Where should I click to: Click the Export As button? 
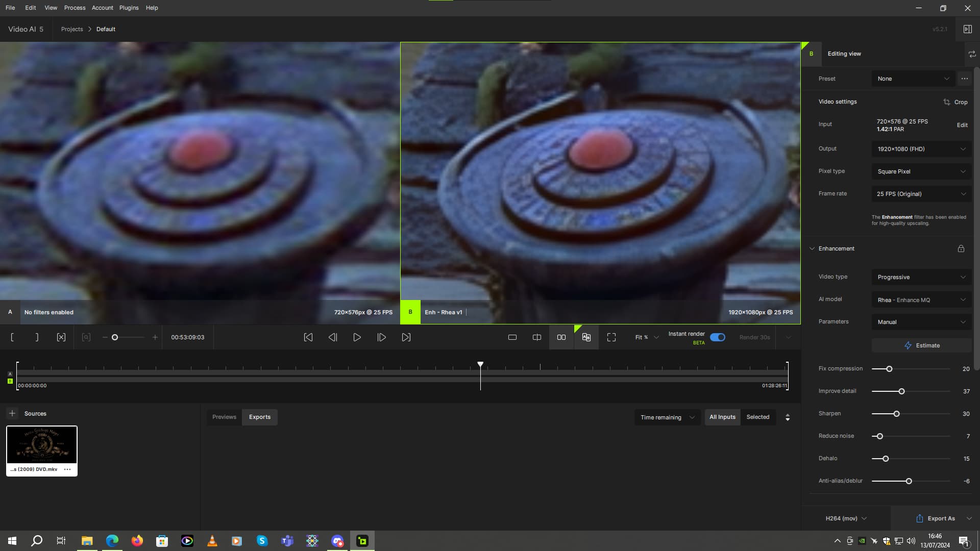tap(935, 518)
